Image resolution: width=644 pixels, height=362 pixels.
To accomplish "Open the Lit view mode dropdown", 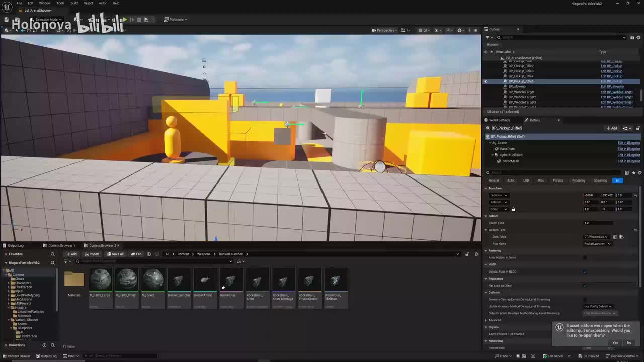I will pyautogui.click(x=424, y=30).
